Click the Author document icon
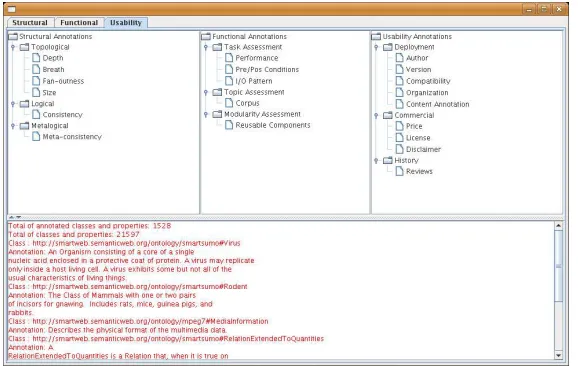Screen dimensions: 578x366 pos(400,58)
